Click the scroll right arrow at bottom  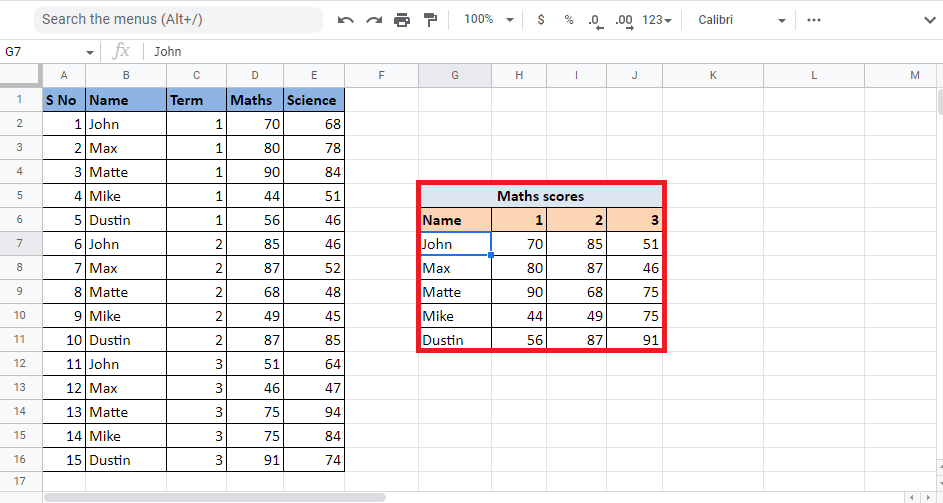(x=929, y=498)
